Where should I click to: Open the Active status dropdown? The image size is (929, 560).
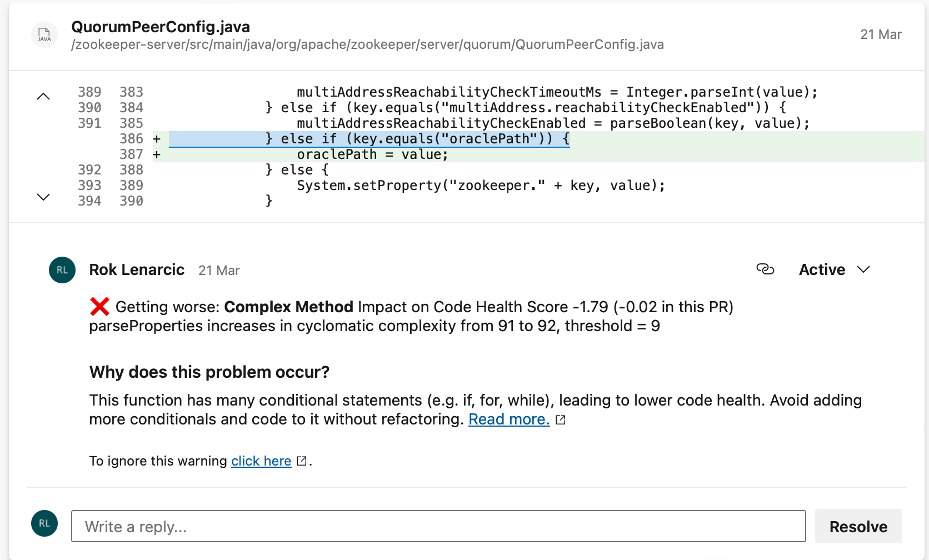coord(833,270)
